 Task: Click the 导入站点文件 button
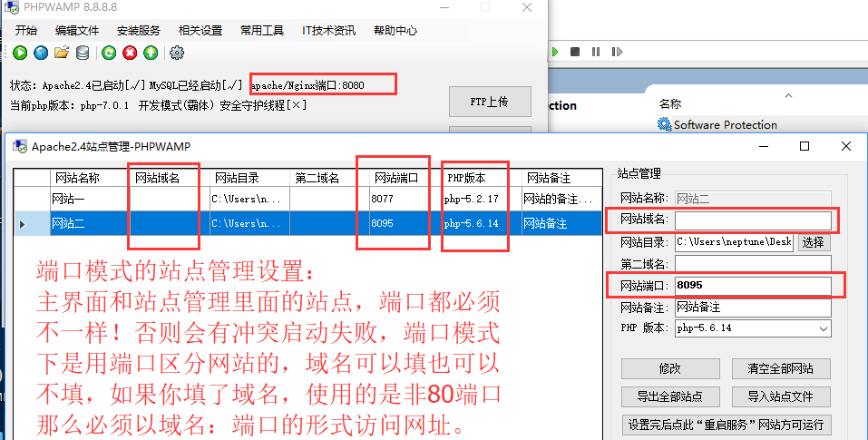pos(781,396)
